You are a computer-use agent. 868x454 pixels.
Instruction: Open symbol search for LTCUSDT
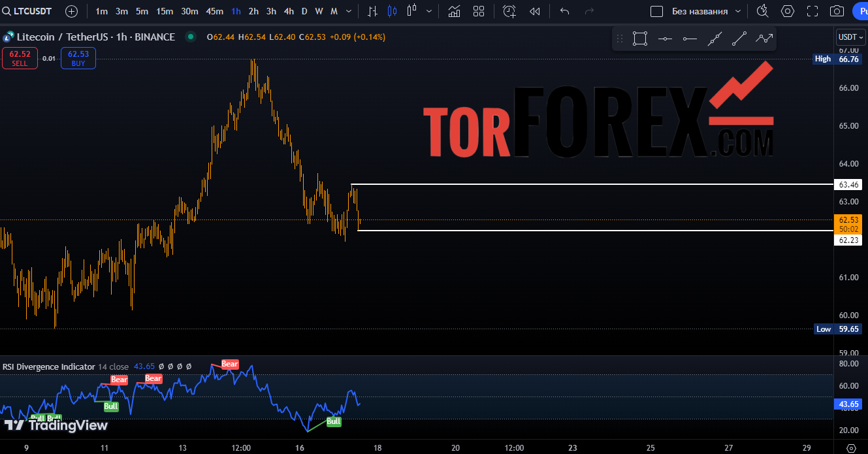(x=27, y=11)
